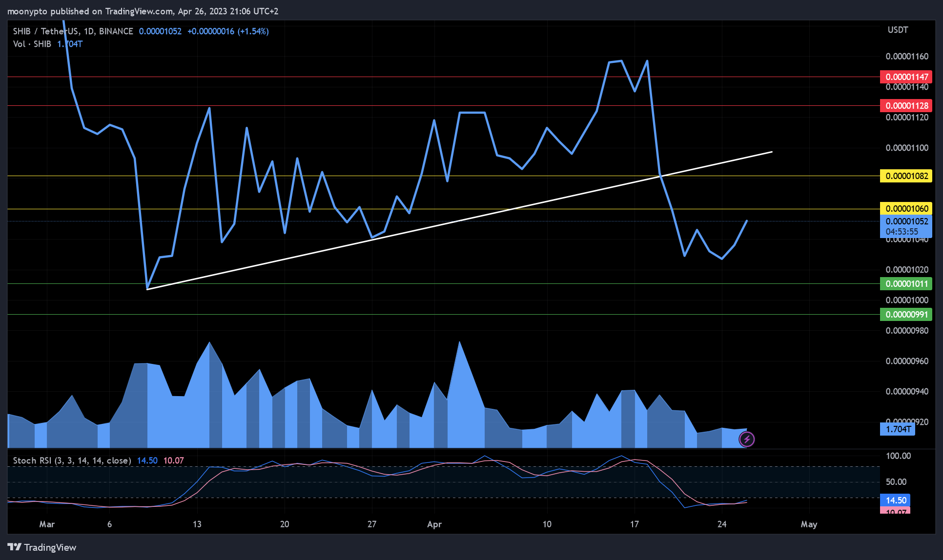Select the red 0.00001128 price label
Viewport: 943px width, 560px height.
click(x=906, y=106)
